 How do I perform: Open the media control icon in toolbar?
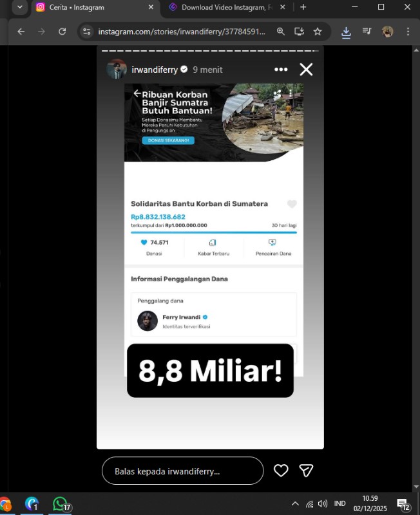(367, 31)
